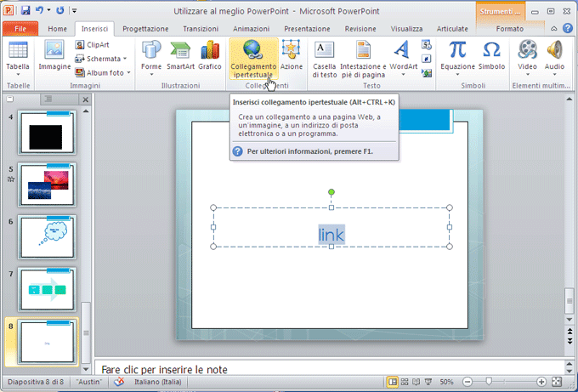Switch to Slide Sorter view icon

pos(405,382)
